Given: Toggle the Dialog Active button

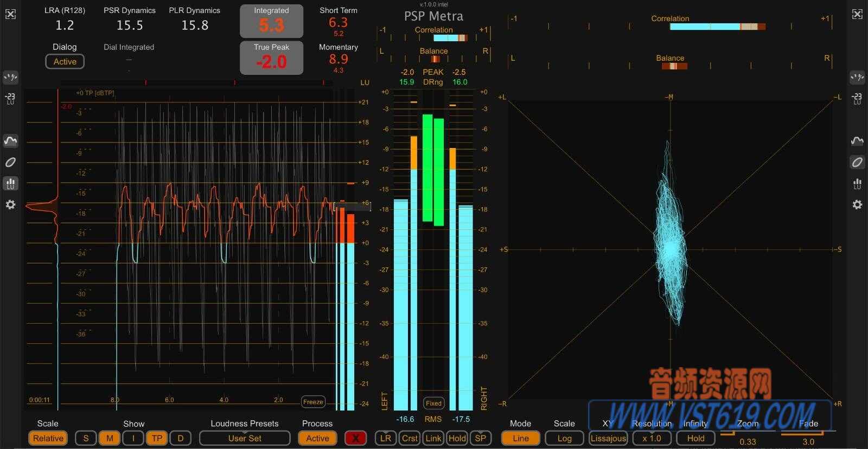Looking at the screenshot, I should [x=65, y=62].
